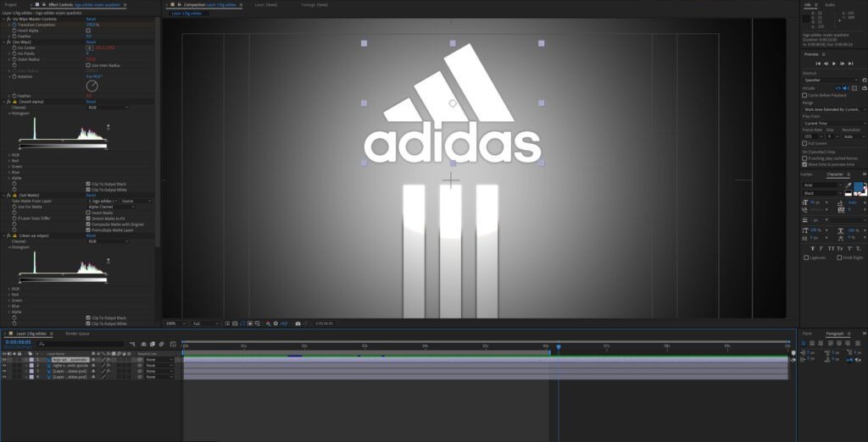Switch to the Render Queue tab
868x442 pixels.
pyautogui.click(x=77, y=334)
